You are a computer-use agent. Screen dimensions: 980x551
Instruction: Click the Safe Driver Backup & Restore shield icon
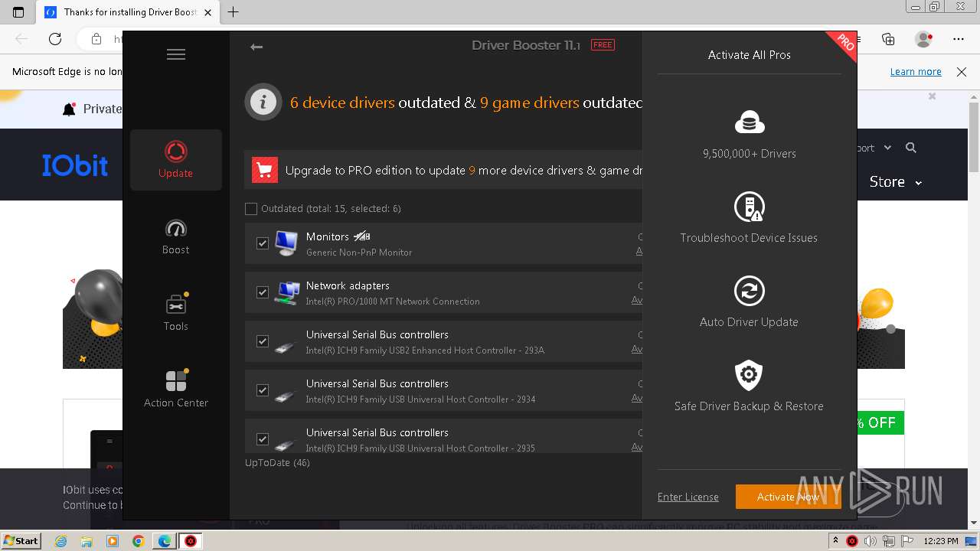750,375
